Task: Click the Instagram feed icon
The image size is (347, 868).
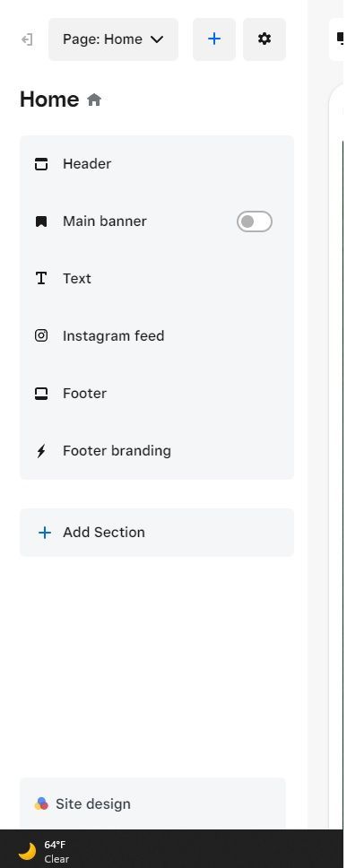Action: pyautogui.click(x=41, y=335)
